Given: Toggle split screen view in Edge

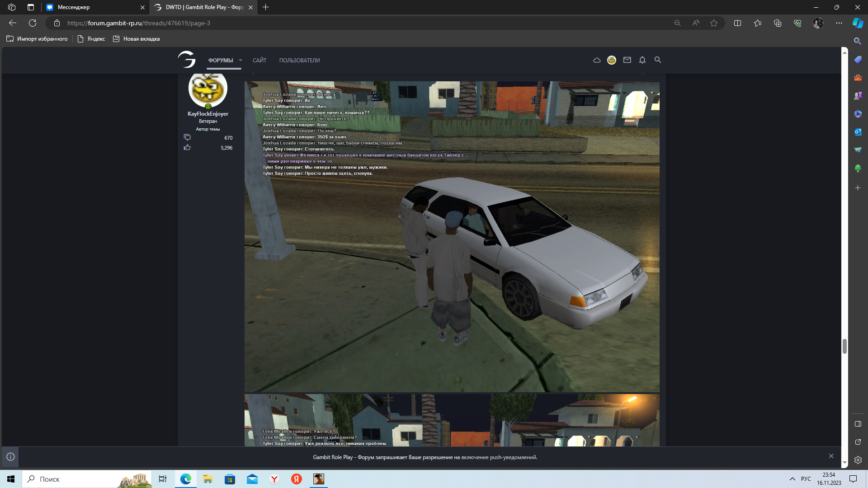Looking at the screenshot, I should 737,23.
